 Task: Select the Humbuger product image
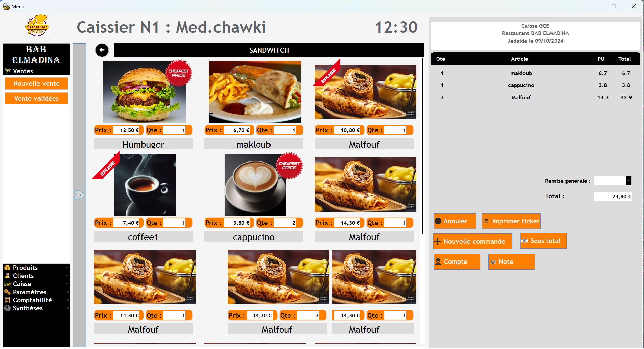point(145,92)
